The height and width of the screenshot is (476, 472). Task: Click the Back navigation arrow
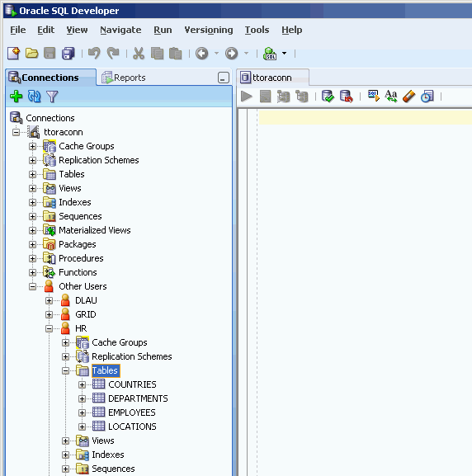[x=201, y=54]
